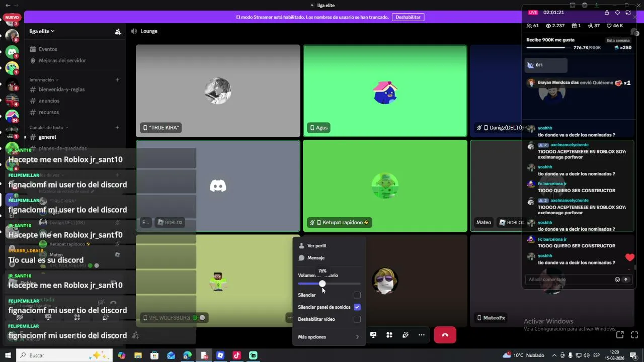The image size is (644, 362).
Task: Click the pop-out window icon
Action: point(620,335)
